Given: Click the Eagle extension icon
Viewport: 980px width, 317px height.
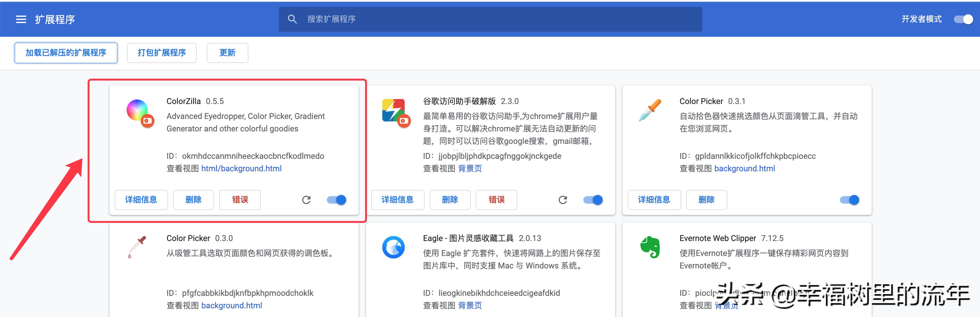Looking at the screenshot, I should click(394, 247).
